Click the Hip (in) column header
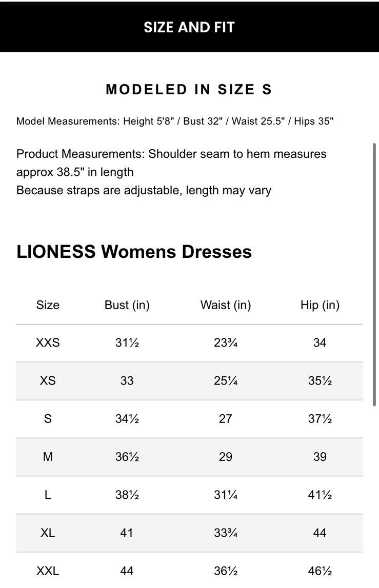 pyautogui.click(x=320, y=305)
